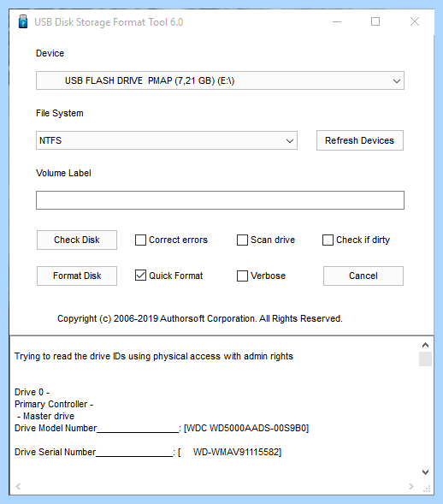Click the log scroll left arrow
443x504 pixels.
[x=18, y=486]
